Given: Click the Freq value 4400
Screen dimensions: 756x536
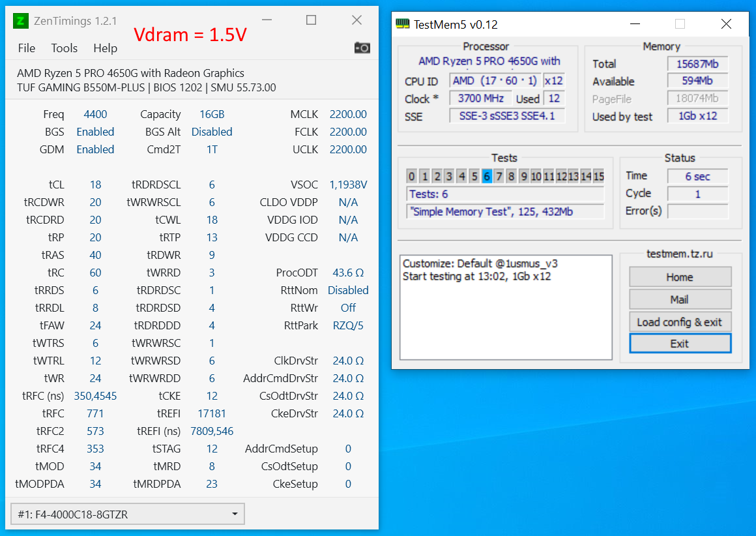Looking at the screenshot, I should [95, 114].
